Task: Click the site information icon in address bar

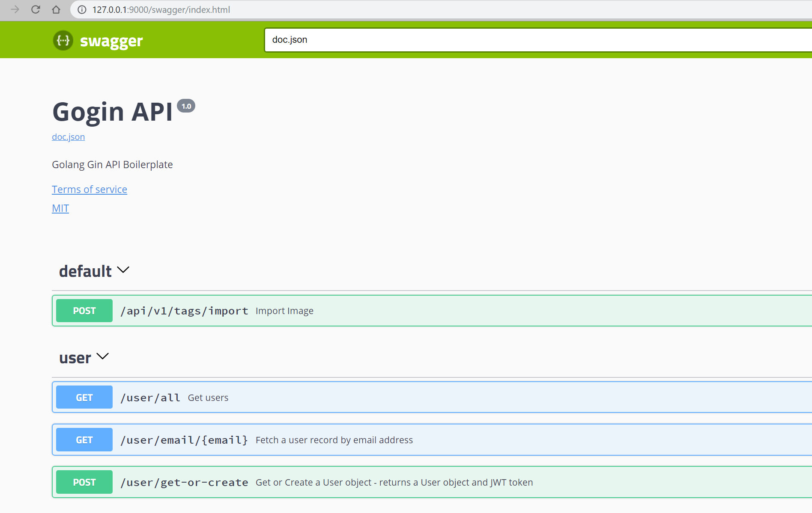Action: click(x=82, y=9)
